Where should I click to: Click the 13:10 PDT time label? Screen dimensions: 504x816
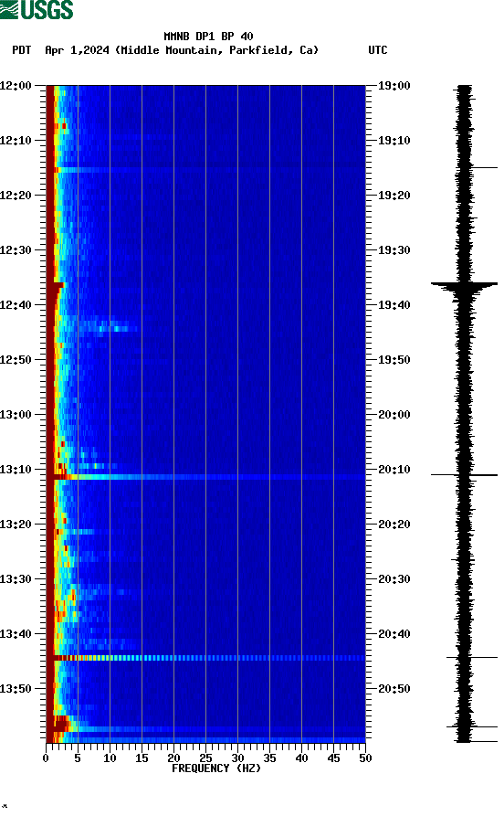click(x=16, y=470)
